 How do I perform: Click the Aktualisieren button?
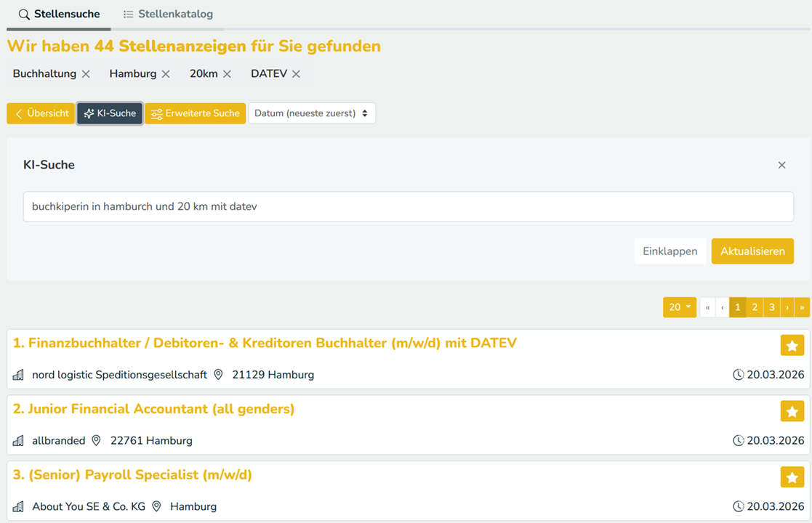tap(752, 251)
